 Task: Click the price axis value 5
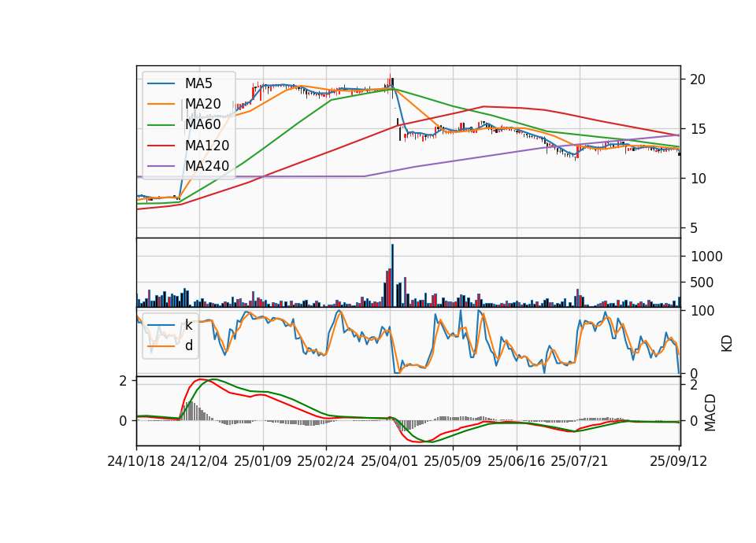[x=694, y=228]
